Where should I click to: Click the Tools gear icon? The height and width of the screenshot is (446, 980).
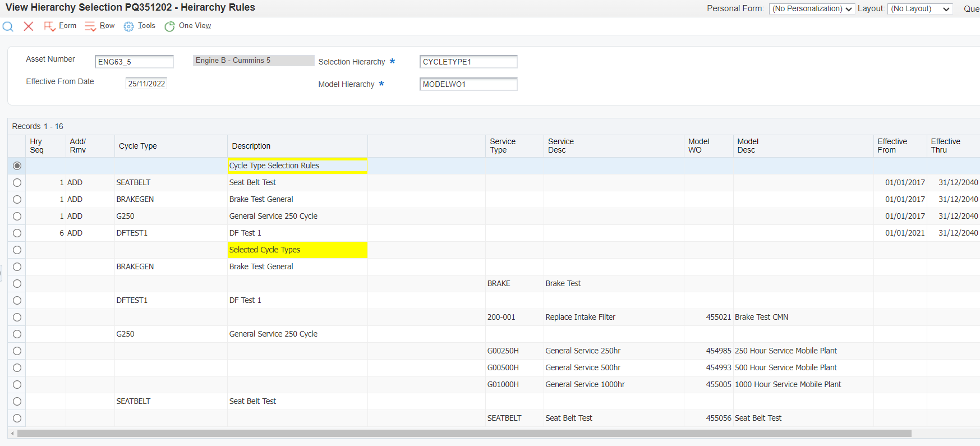(128, 26)
